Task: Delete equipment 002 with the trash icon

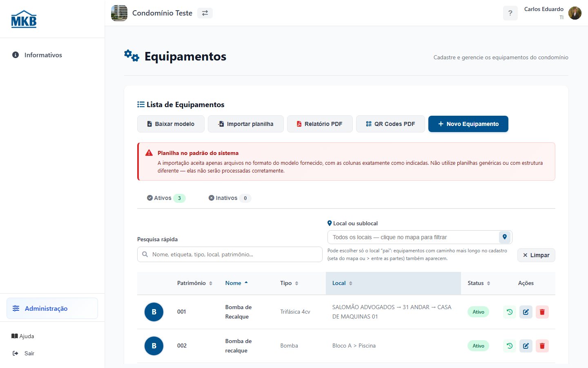Action: click(542, 346)
